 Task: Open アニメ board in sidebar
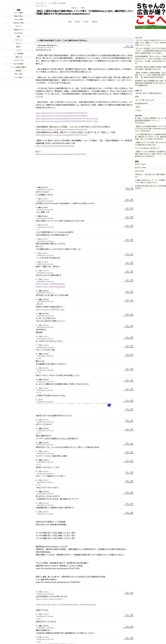[18, 50]
